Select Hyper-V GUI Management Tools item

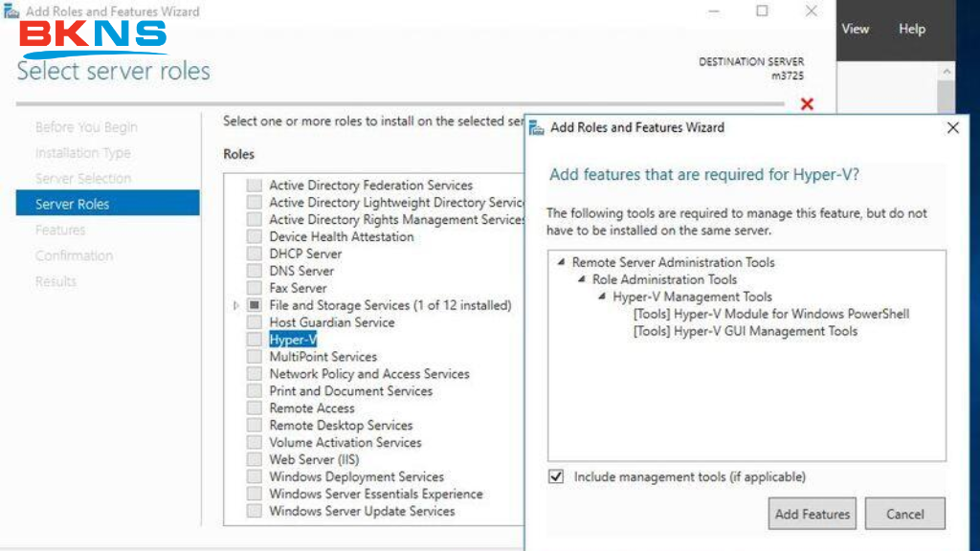tap(745, 331)
